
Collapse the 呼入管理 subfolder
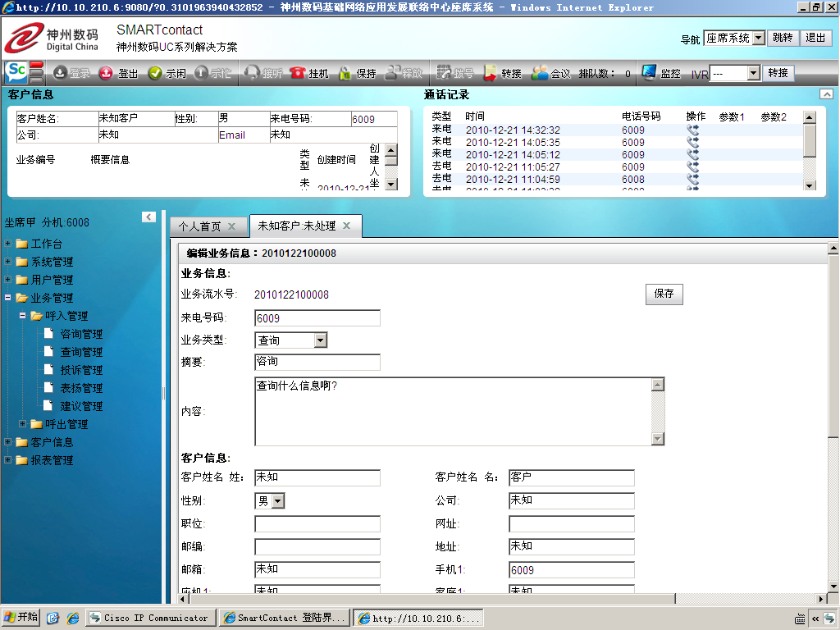point(22,316)
